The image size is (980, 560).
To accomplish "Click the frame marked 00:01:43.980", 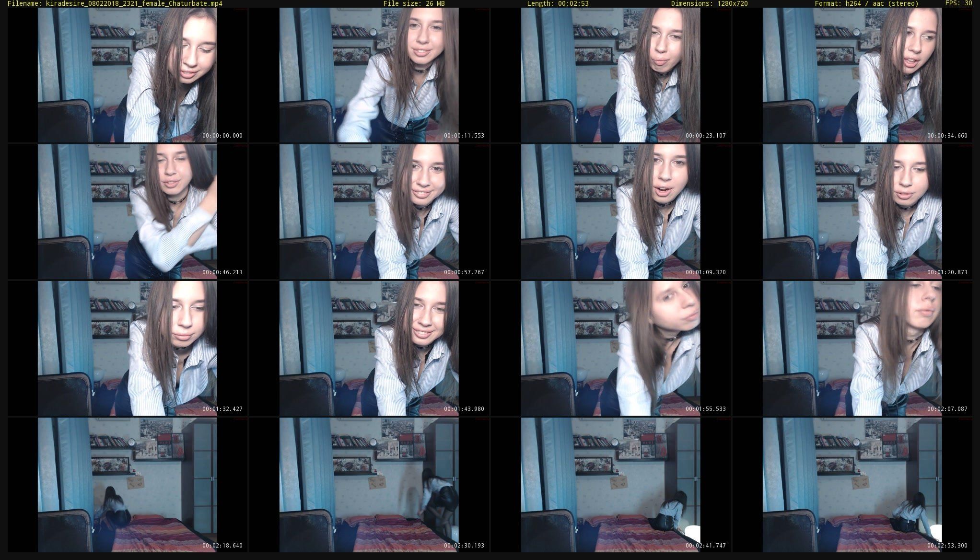I will (369, 348).
